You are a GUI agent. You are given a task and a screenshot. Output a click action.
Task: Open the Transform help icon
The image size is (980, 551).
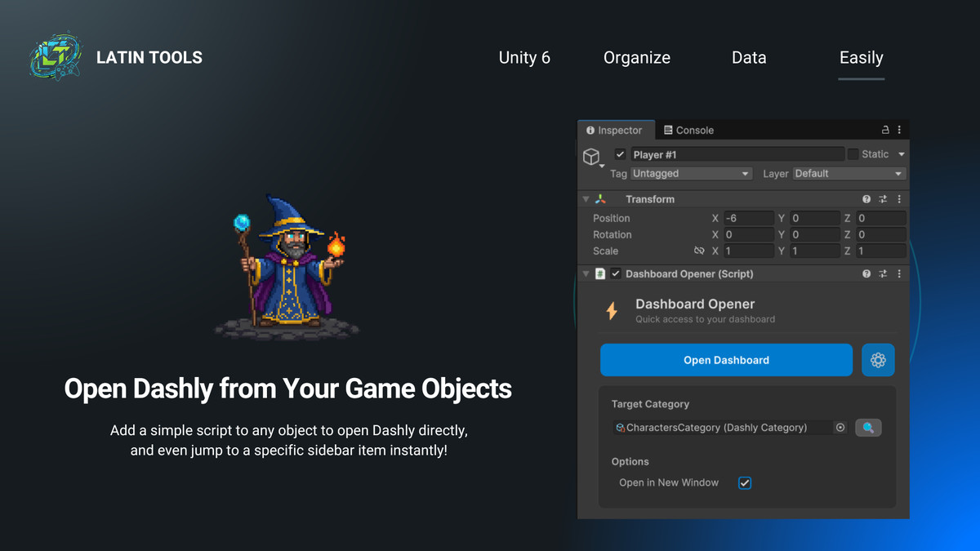[866, 198]
